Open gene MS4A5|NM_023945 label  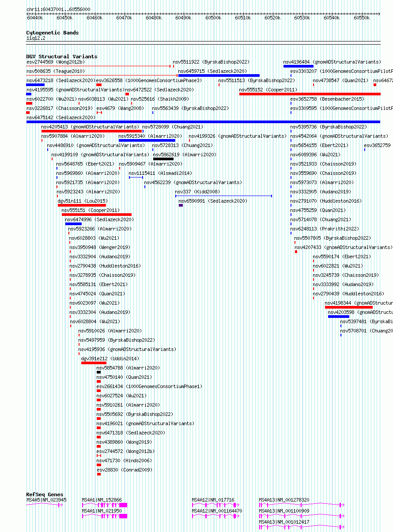tap(46, 500)
